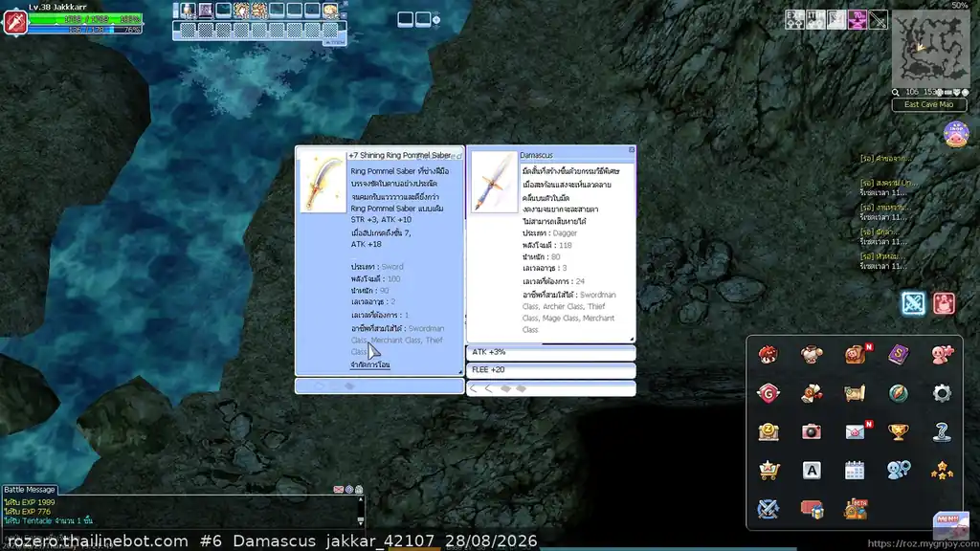The width and height of the screenshot is (980, 551).
Task: Open the BETA train workshop icon
Action: 855,509
